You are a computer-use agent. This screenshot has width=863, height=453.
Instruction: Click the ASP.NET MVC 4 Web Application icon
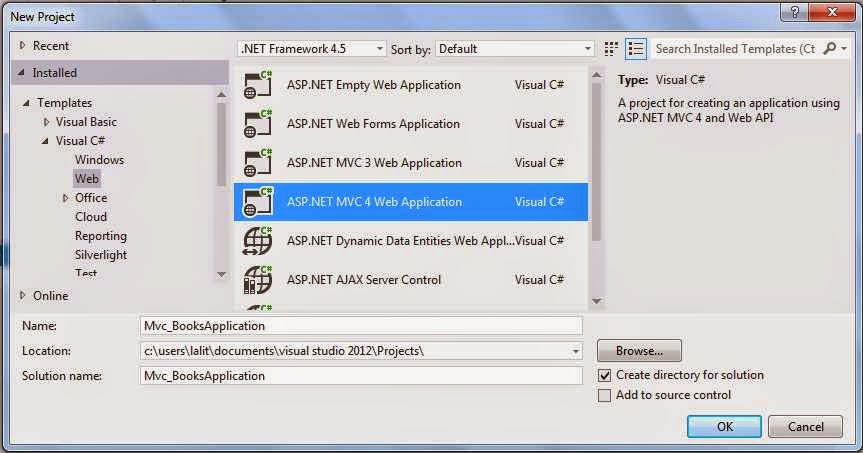tap(258, 201)
